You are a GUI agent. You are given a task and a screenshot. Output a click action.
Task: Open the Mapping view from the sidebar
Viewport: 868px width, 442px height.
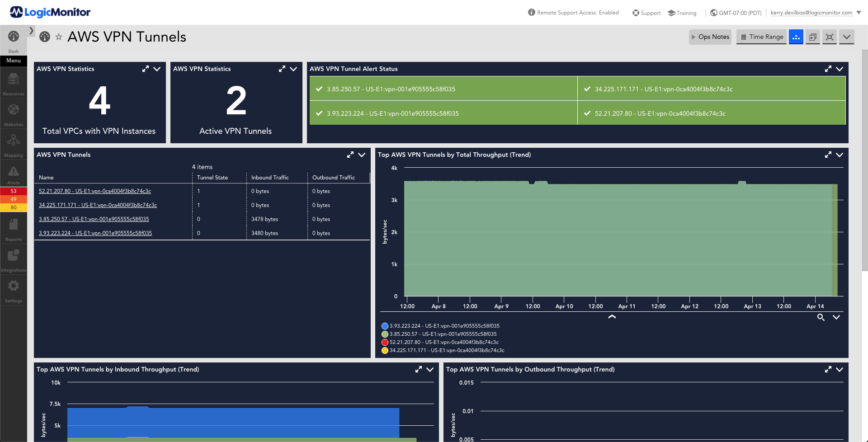(13, 142)
